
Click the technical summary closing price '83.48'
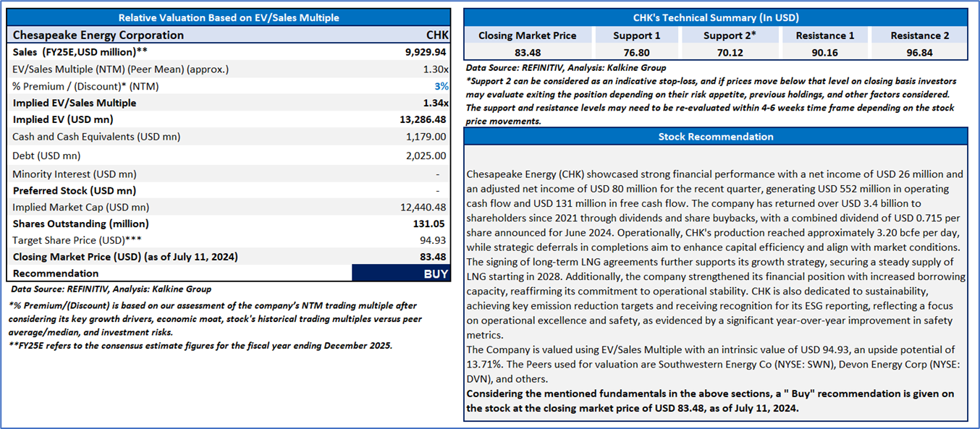tap(528, 53)
